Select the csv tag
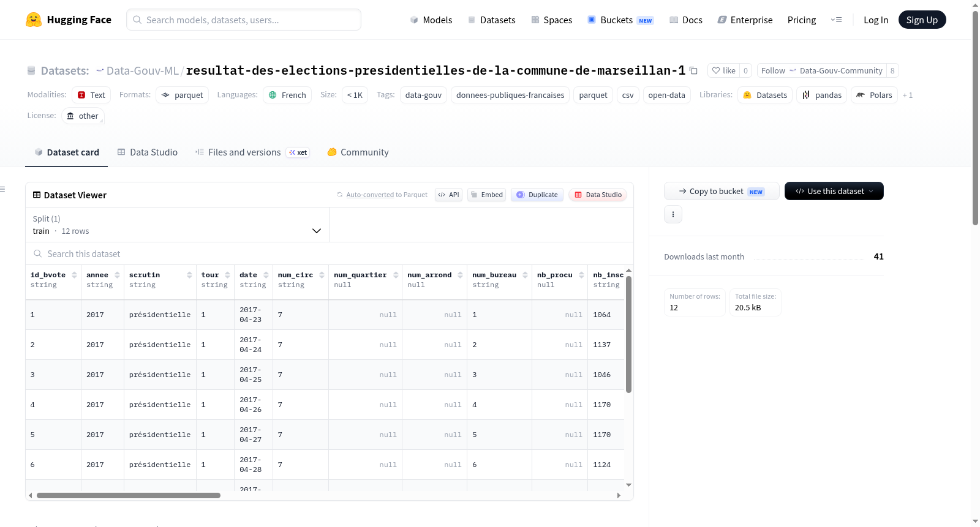This screenshot has width=980, height=527. (x=628, y=95)
